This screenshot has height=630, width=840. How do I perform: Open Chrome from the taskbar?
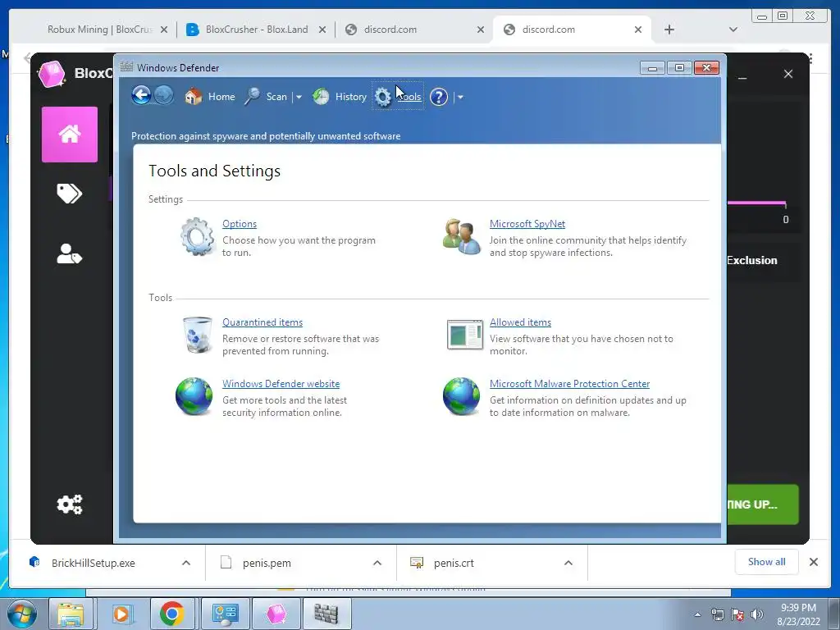(x=172, y=614)
